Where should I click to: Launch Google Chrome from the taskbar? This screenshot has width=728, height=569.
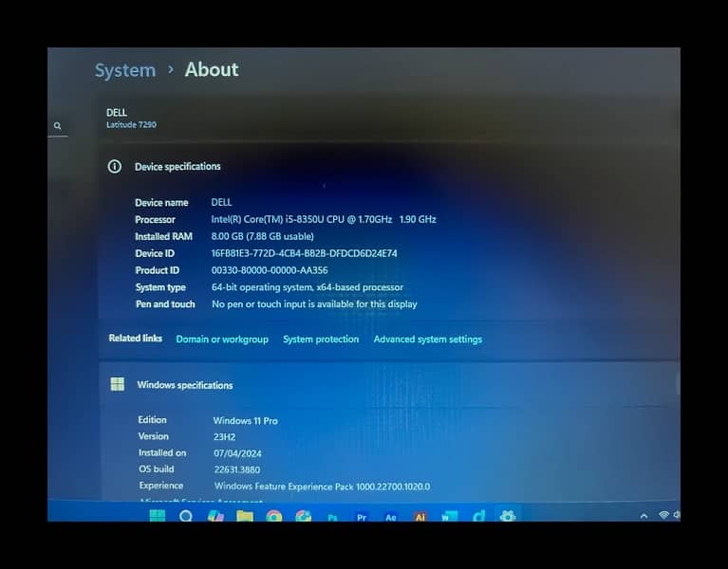pyautogui.click(x=273, y=516)
